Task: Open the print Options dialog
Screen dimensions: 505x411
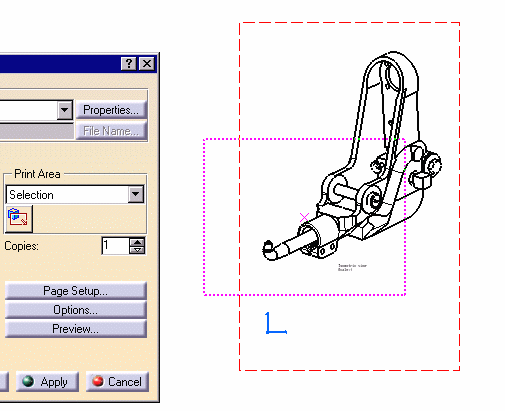Action: (76, 310)
